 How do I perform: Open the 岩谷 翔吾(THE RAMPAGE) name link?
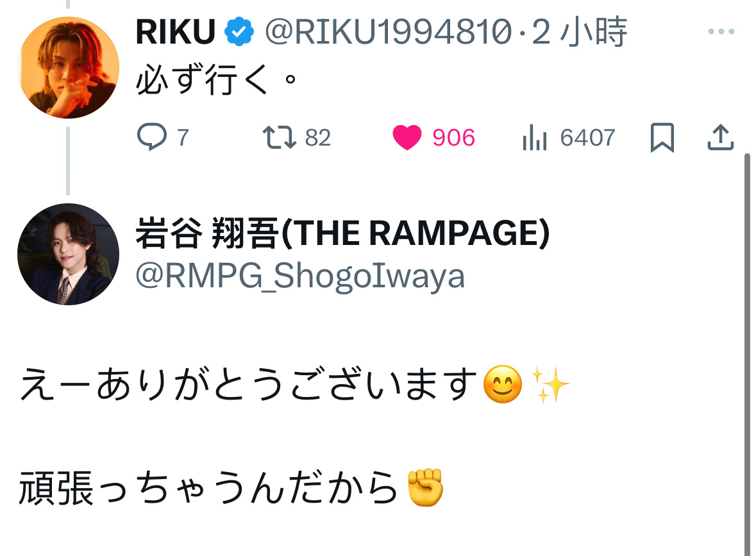tap(342, 233)
